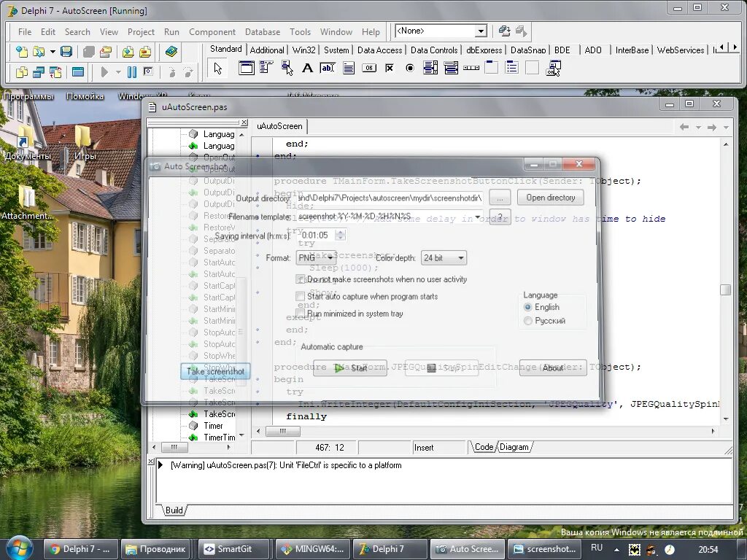Viewport: 747px width, 560px height.
Task: Open the Component menu
Action: (x=212, y=32)
